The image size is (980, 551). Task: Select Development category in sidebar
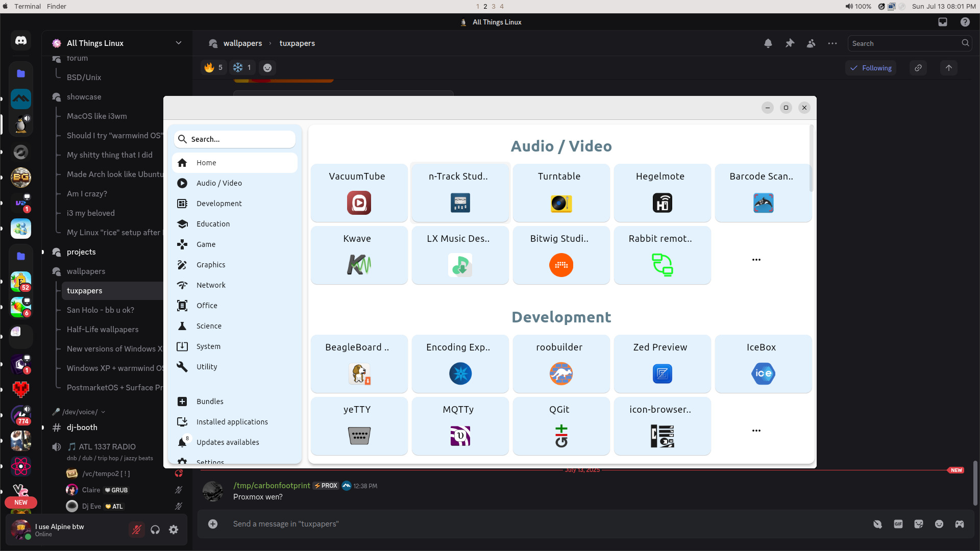click(x=219, y=204)
